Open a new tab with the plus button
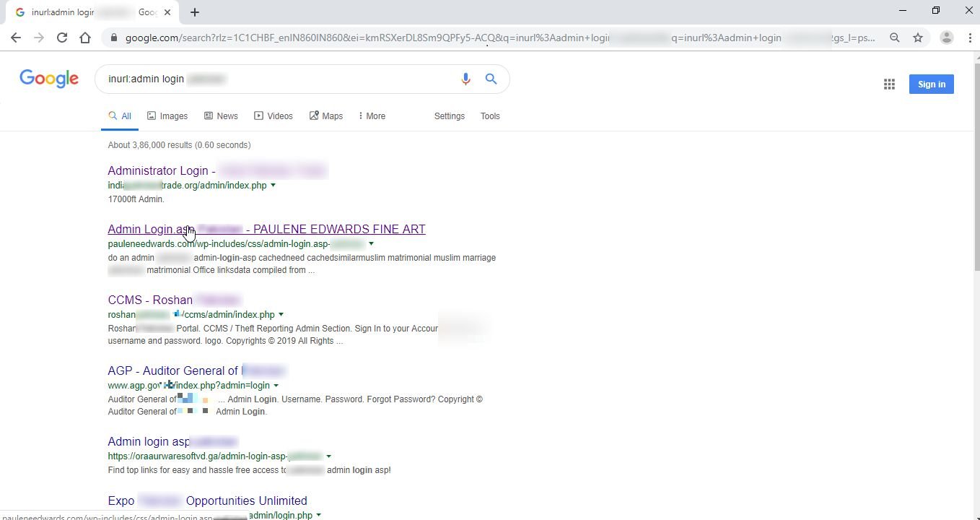This screenshot has height=520, width=980. [x=195, y=12]
